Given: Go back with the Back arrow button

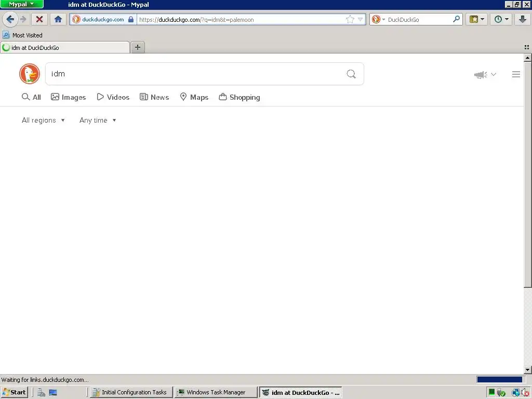Looking at the screenshot, I should (x=10, y=19).
